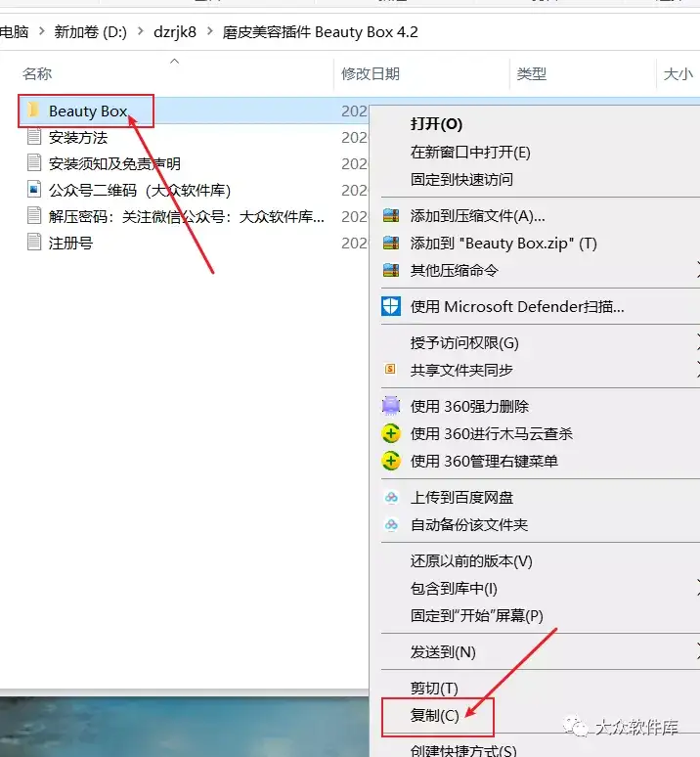Open the 发送到(N) submenu
Image resolution: width=700 pixels, height=757 pixels.
click(x=443, y=651)
